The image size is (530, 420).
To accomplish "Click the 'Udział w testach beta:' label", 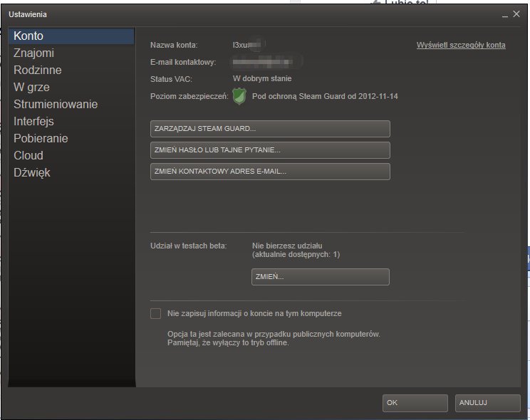I will (x=188, y=246).
